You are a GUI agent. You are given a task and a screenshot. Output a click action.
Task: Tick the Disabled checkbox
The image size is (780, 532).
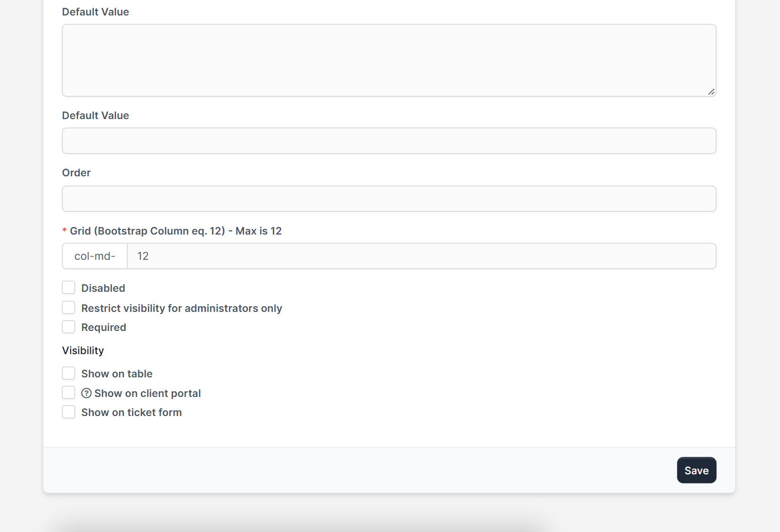coord(69,287)
